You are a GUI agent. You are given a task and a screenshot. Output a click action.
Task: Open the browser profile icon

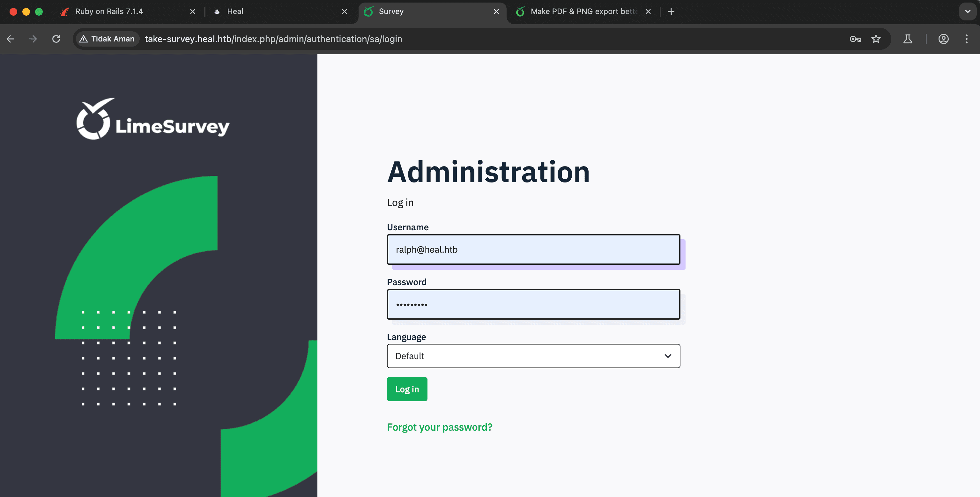[x=943, y=39]
